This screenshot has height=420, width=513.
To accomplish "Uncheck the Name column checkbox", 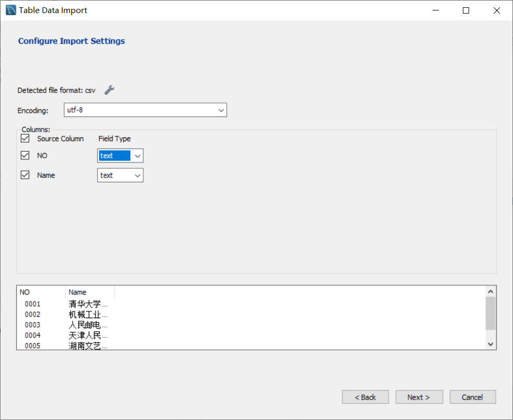I will pyautogui.click(x=25, y=174).
